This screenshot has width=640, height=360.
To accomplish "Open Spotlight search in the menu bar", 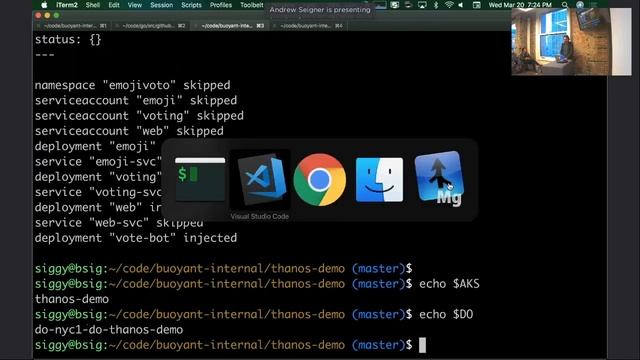I will (x=564, y=5).
